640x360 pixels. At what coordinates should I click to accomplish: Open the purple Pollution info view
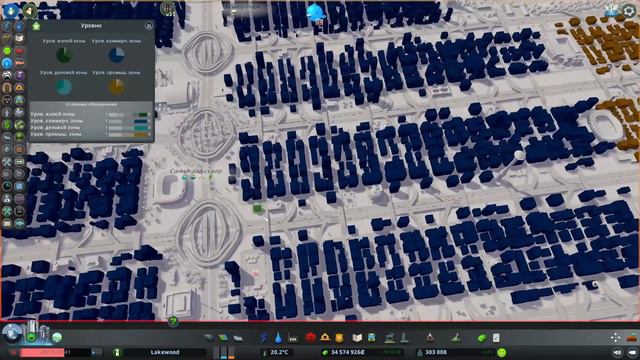point(19,76)
